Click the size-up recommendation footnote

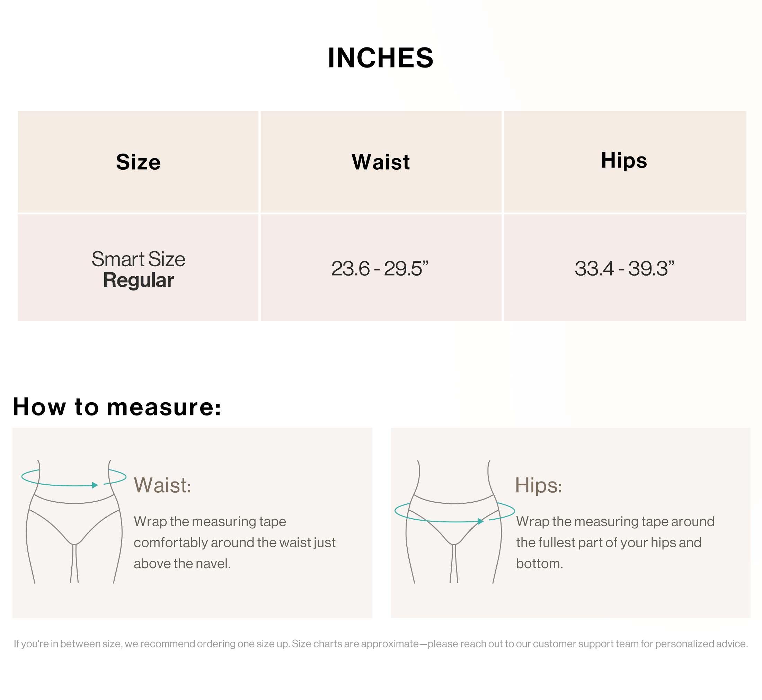click(381, 644)
